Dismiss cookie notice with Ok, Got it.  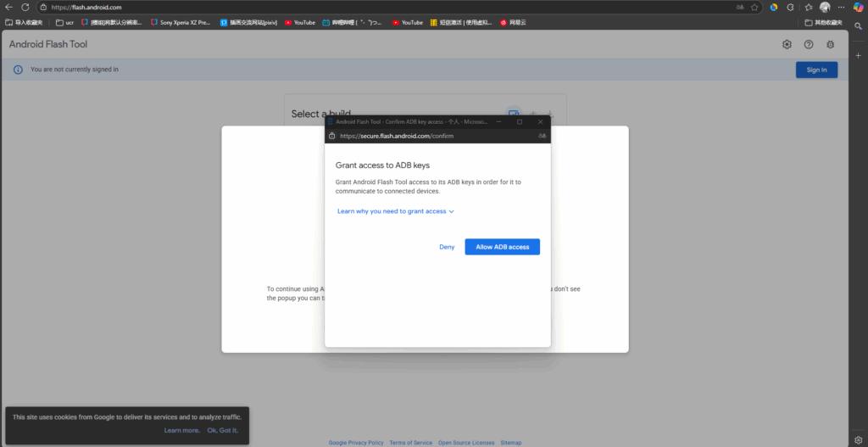[223, 430]
